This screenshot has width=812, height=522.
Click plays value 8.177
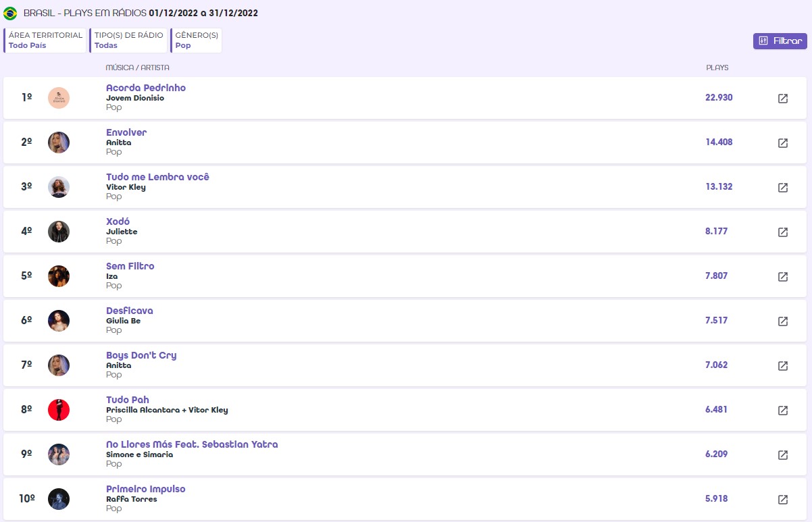tap(716, 232)
